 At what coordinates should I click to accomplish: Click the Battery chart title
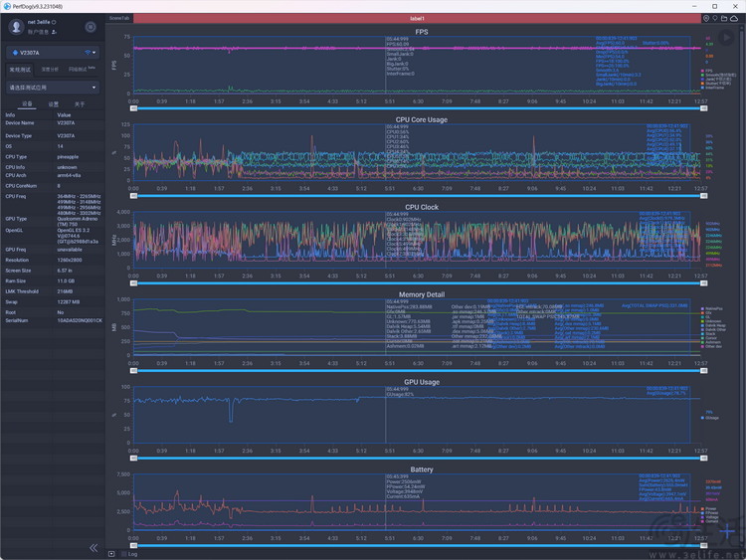pyautogui.click(x=422, y=469)
